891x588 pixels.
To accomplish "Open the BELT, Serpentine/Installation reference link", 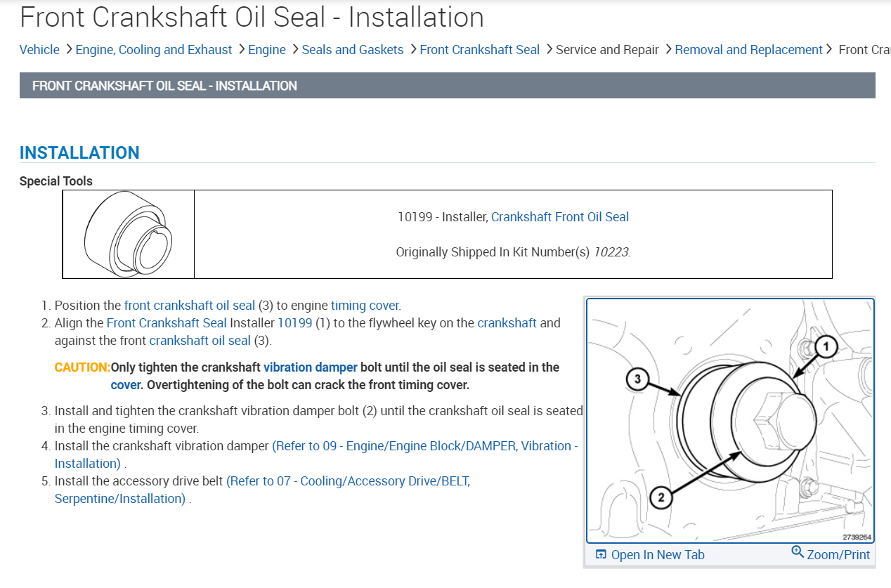I will point(348,481).
